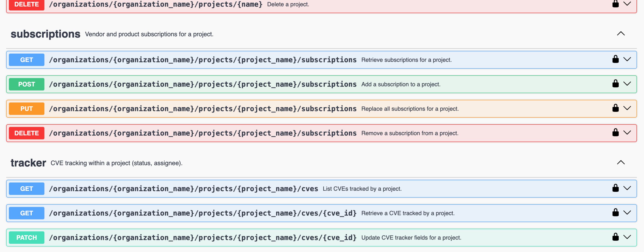Viewport: 644px width, 252px height.
Task: Click 'List CVEs tracked by a project.' text
Action: [x=362, y=189]
